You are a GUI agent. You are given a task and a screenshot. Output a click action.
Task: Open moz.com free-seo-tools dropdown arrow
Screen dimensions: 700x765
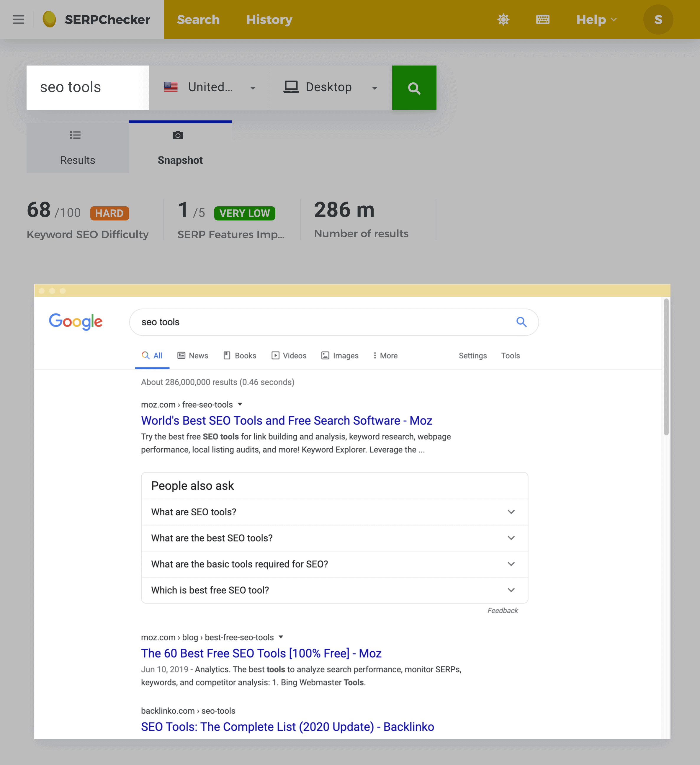point(240,405)
